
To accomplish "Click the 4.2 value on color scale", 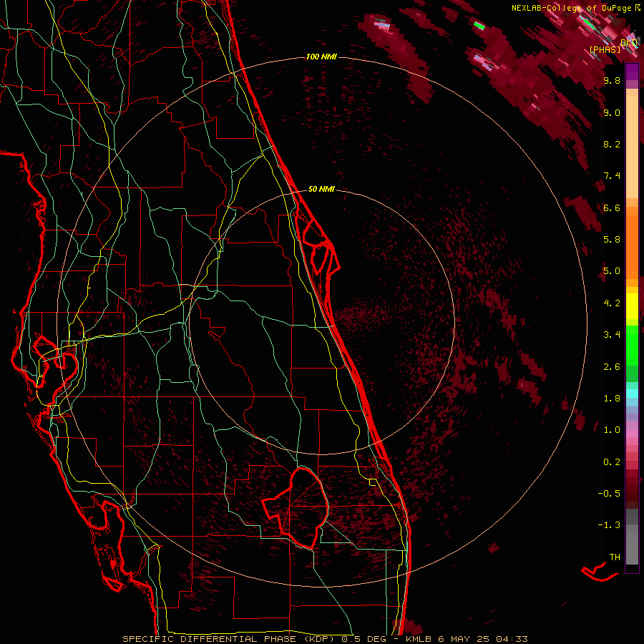I will [x=612, y=303].
